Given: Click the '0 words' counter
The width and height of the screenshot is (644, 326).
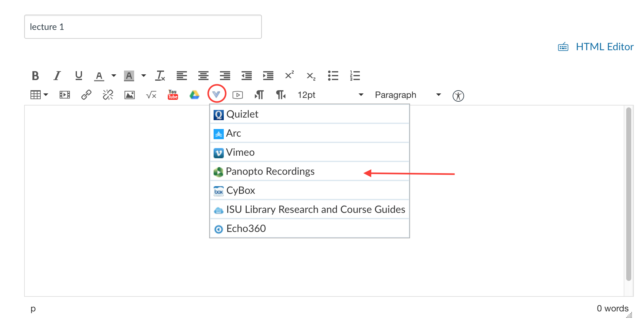Looking at the screenshot, I should (613, 308).
